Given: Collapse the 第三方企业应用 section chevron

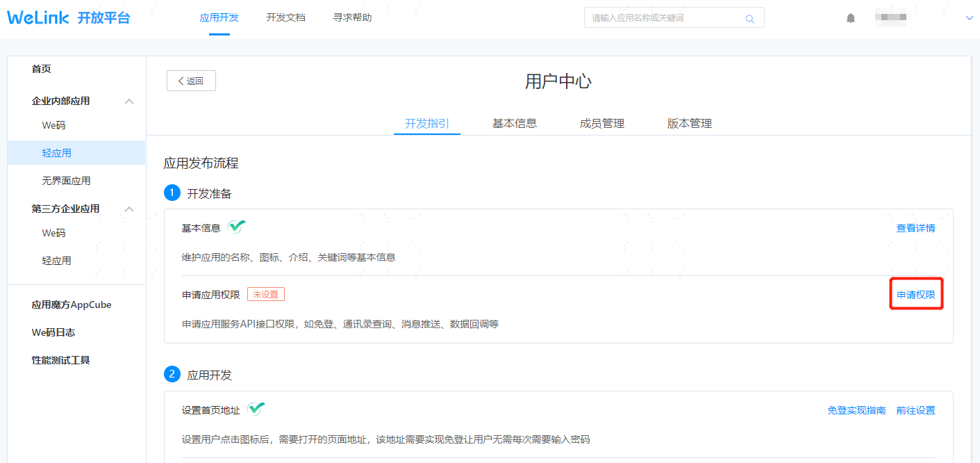Looking at the screenshot, I should [x=129, y=209].
